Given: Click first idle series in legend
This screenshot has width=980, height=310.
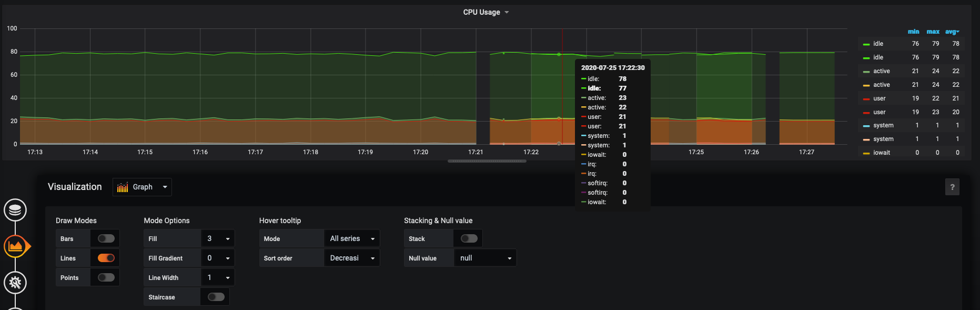Looking at the screenshot, I should pos(878,44).
